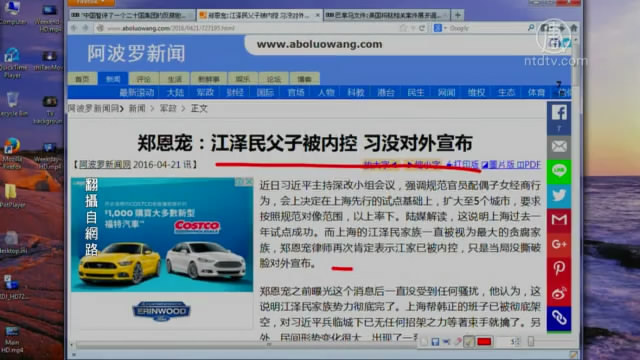
Task: Click the Erinwood Ford dealer logo
Action: (162, 311)
